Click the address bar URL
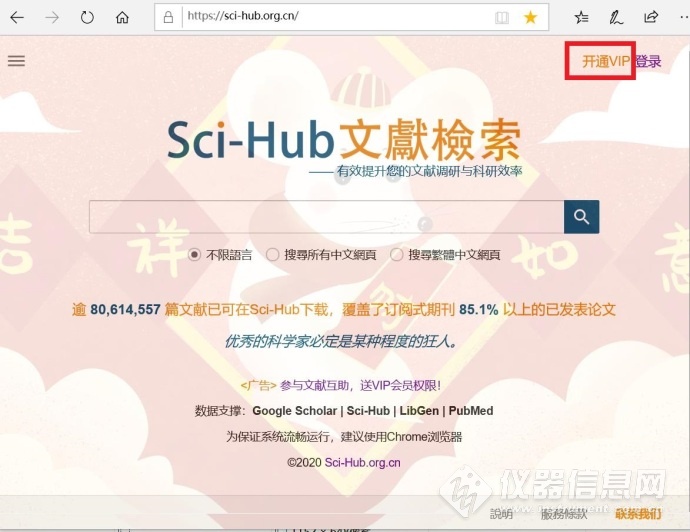690x532 pixels. tap(243, 16)
